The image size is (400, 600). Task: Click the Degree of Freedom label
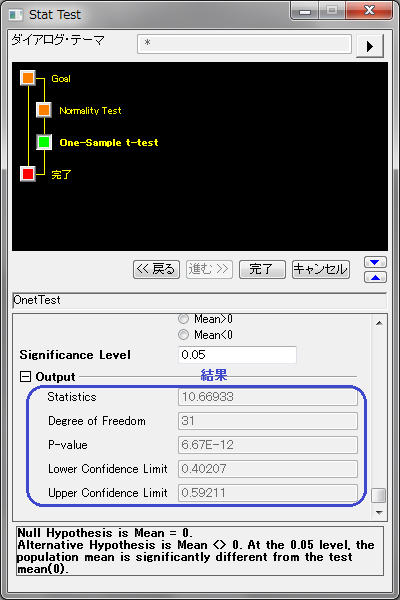pyautogui.click(x=97, y=421)
